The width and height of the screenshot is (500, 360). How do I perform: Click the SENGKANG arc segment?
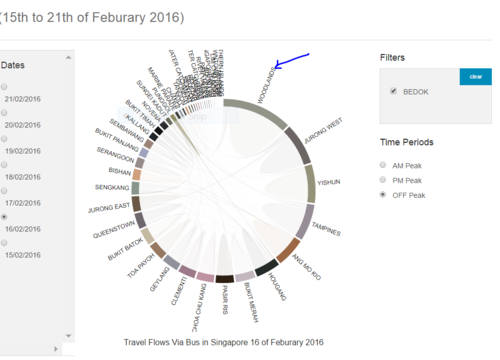pyautogui.click(x=135, y=188)
